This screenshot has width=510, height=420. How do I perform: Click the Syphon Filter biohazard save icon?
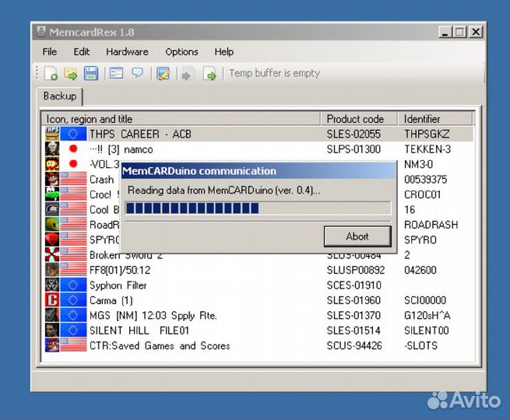tap(52, 285)
